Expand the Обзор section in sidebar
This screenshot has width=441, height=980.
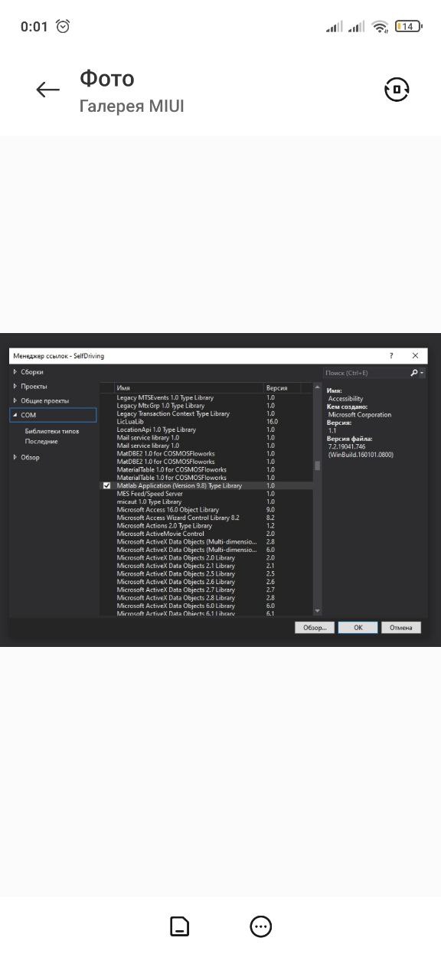(x=15, y=457)
